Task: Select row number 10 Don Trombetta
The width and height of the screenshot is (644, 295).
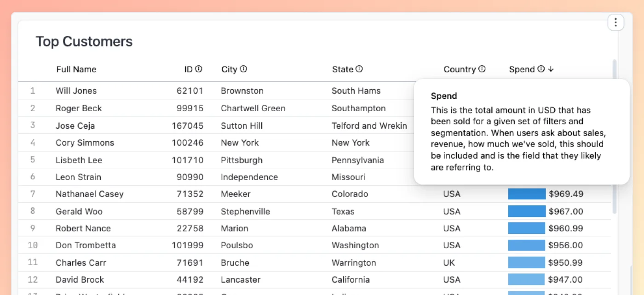Action: coord(315,245)
